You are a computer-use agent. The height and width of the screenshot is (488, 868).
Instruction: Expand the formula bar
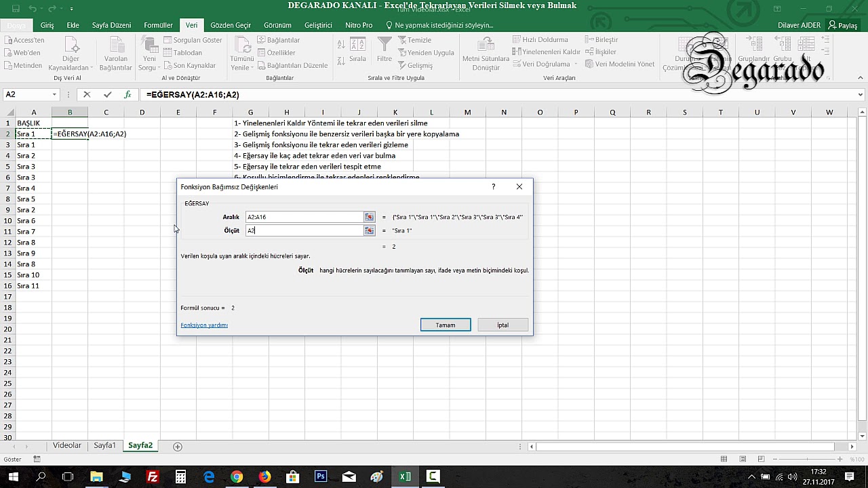coord(861,95)
